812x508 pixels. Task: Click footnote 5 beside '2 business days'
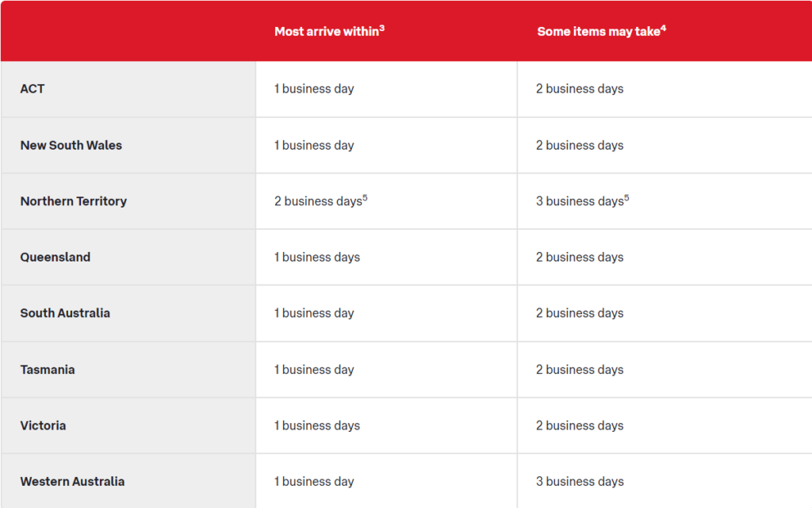[x=365, y=197]
